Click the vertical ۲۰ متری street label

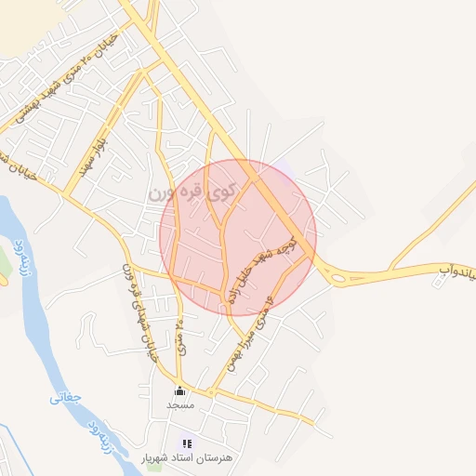coord(181,337)
